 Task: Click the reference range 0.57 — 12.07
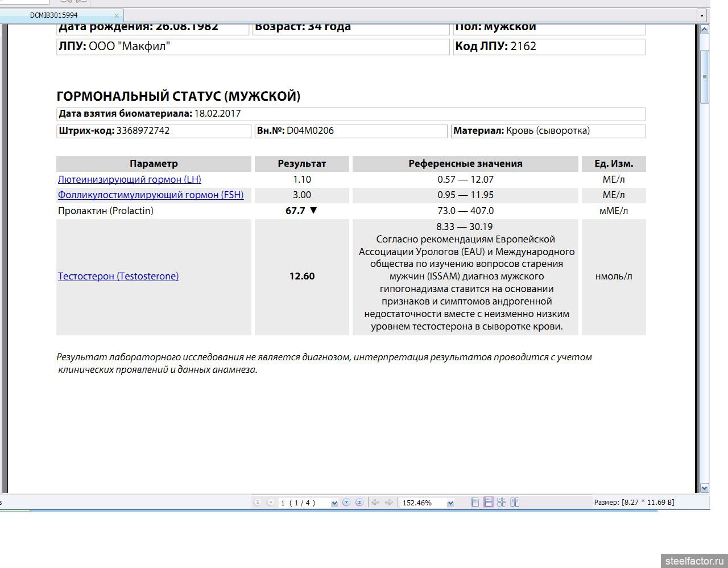pyautogui.click(x=465, y=179)
